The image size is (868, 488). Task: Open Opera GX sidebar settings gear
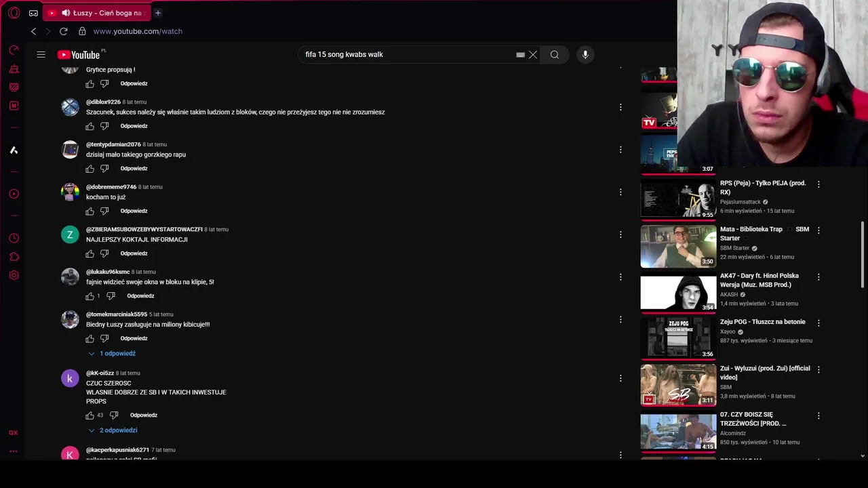pyautogui.click(x=14, y=275)
